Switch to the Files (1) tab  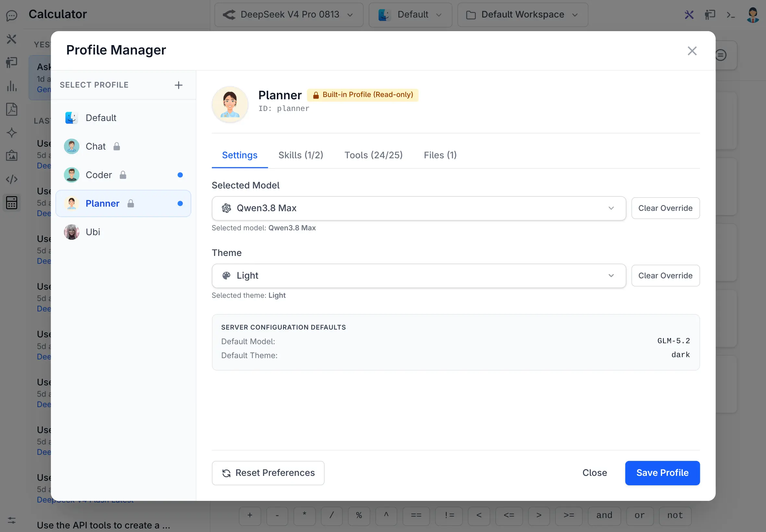tap(440, 155)
